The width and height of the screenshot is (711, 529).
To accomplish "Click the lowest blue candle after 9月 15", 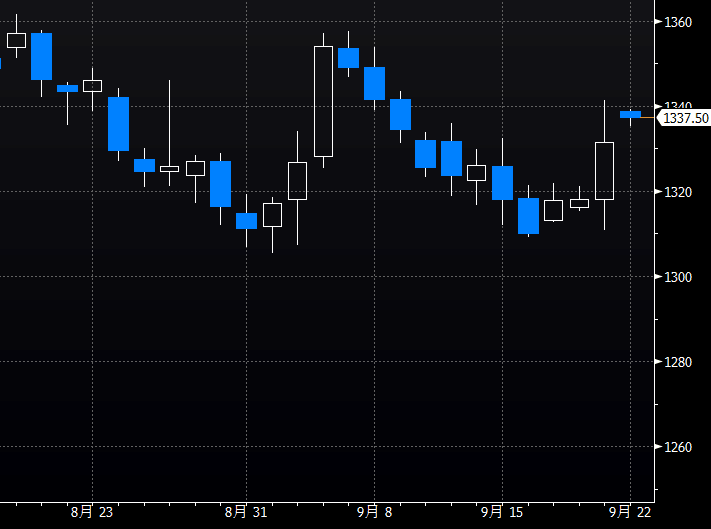I will (528, 215).
